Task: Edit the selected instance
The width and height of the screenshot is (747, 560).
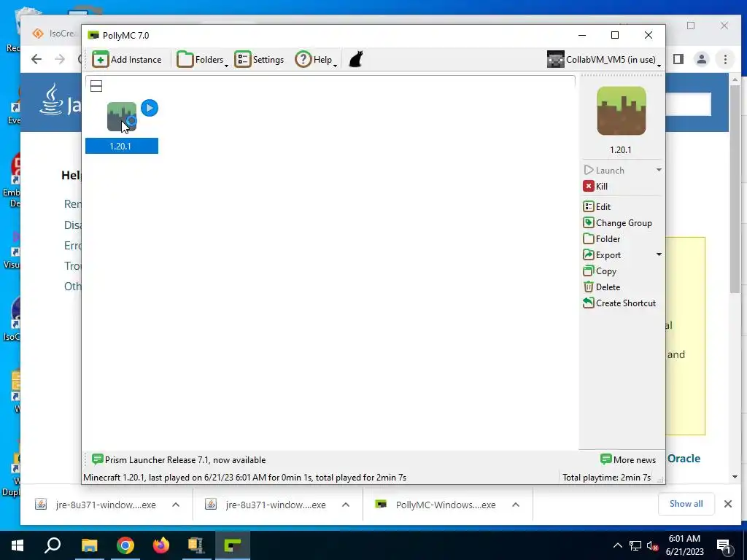Action: tap(597, 206)
